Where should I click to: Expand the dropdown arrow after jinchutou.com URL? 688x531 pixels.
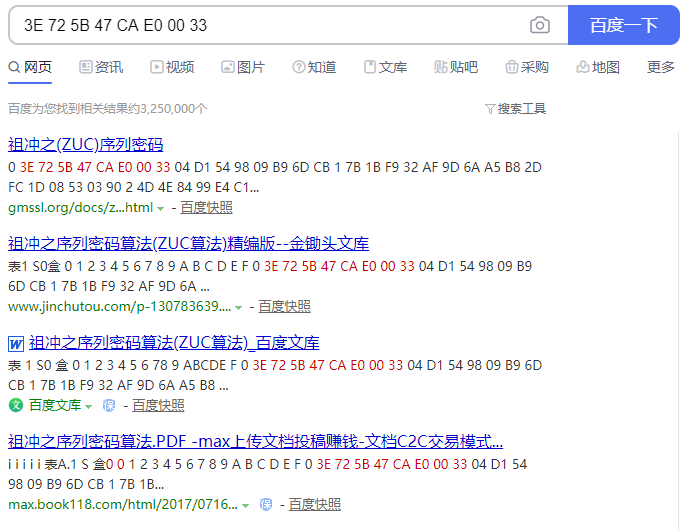pos(238,308)
